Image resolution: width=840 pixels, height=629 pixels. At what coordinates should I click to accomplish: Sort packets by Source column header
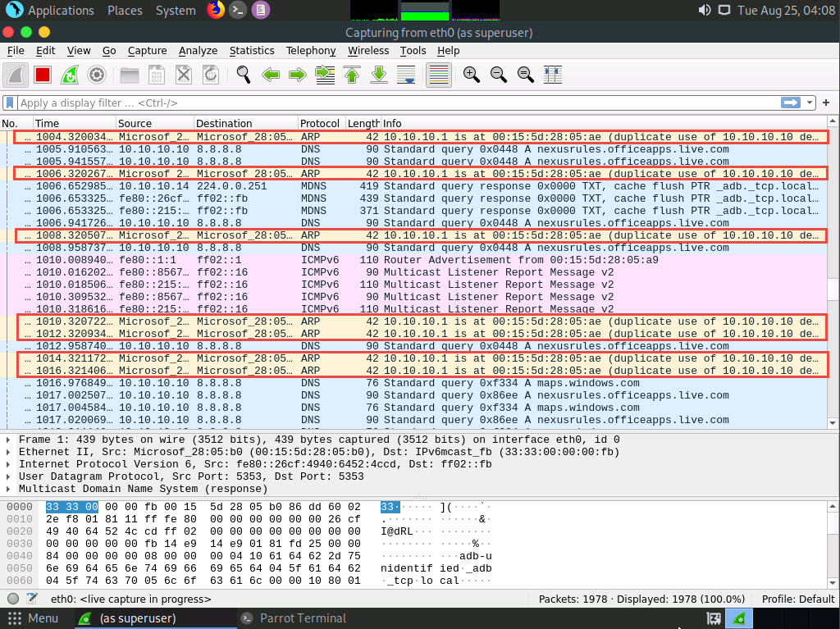tap(154, 123)
